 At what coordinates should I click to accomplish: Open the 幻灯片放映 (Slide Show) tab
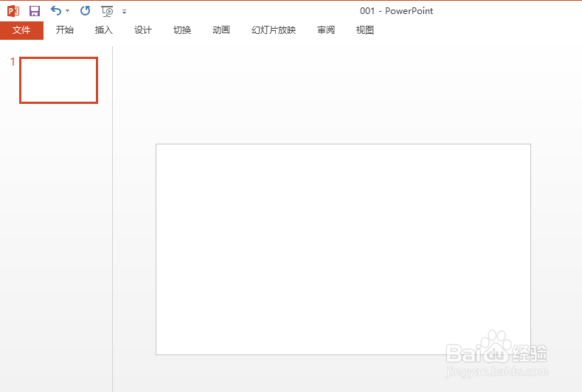274,30
